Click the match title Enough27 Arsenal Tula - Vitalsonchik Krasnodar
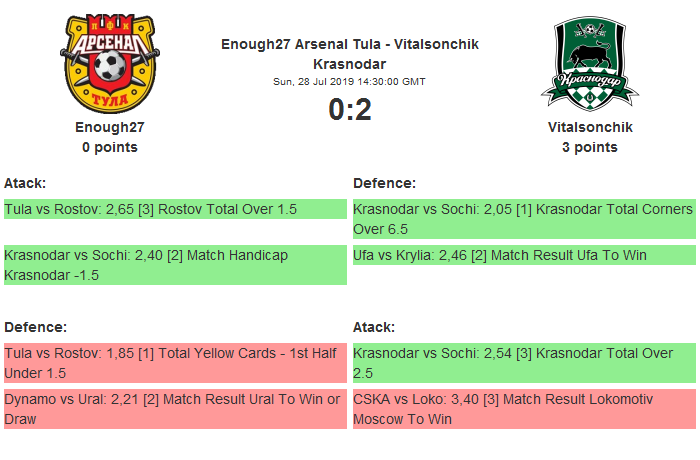The width and height of the screenshot is (700, 460). 350,54
